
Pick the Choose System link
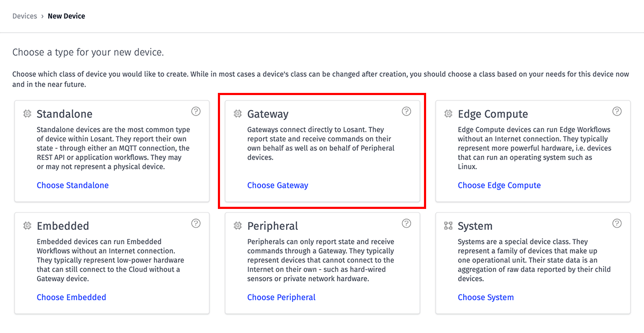(x=486, y=297)
